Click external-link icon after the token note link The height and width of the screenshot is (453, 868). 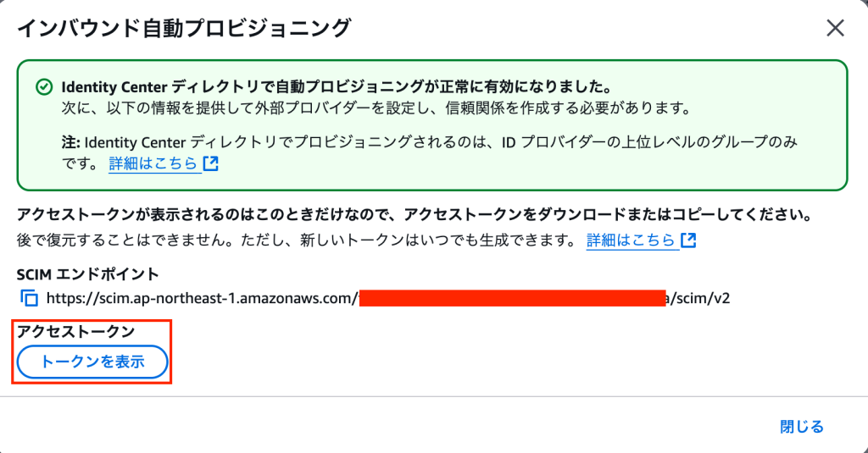(x=688, y=240)
